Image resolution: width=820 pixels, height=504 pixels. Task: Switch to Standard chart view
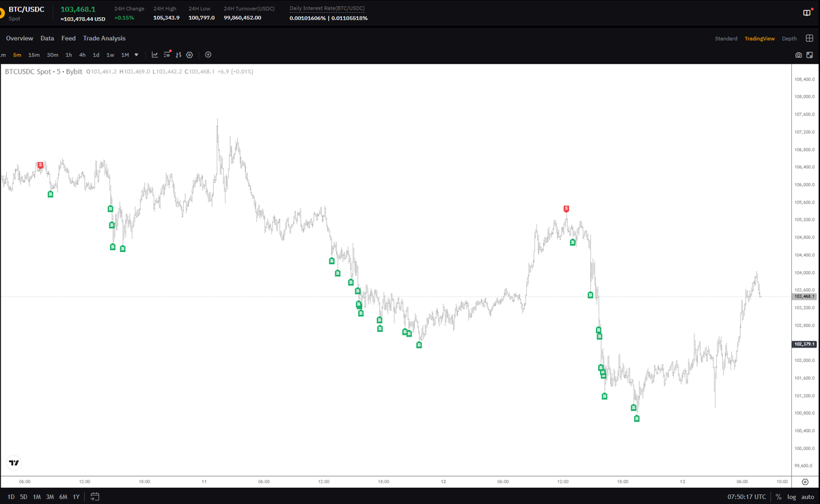pos(726,38)
